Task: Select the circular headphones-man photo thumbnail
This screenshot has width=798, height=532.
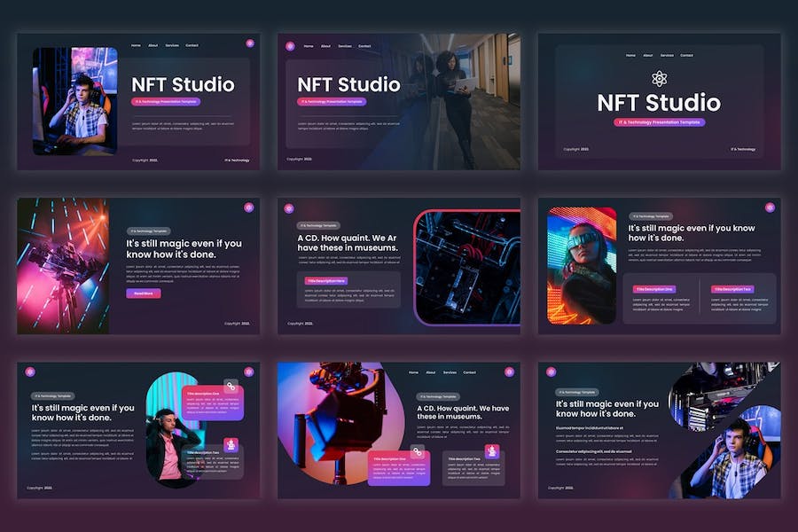Action: coord(169,428)
